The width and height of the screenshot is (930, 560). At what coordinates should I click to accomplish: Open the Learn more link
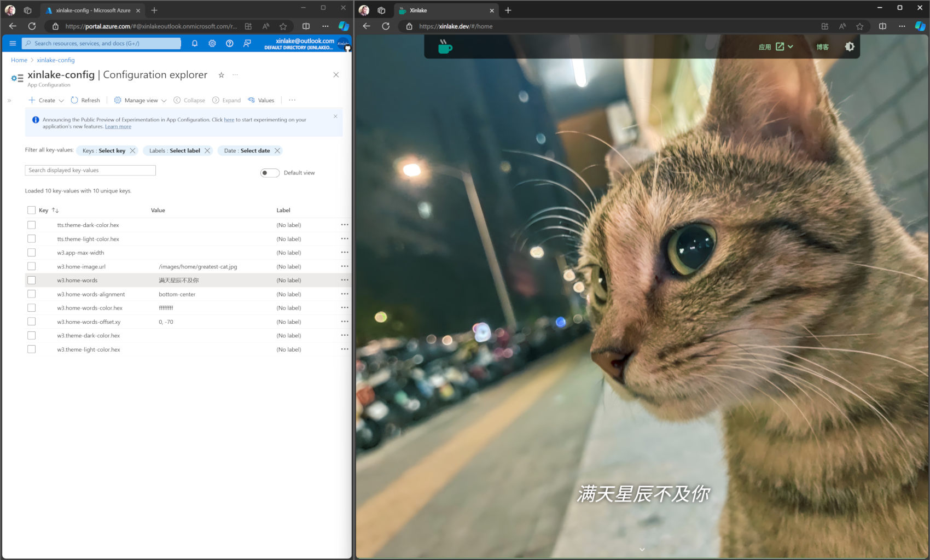click(x=118, y=126)
